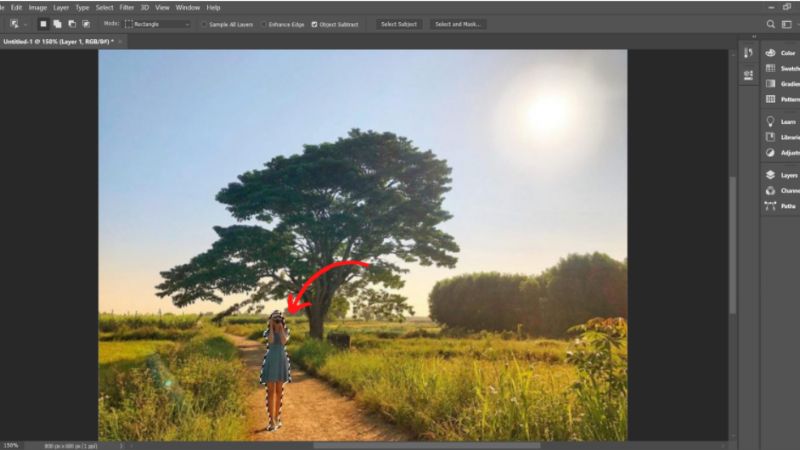Open the Patterns panel
Image resolution: width=800 pixels, height=450 pixels.
coord(782,99)
